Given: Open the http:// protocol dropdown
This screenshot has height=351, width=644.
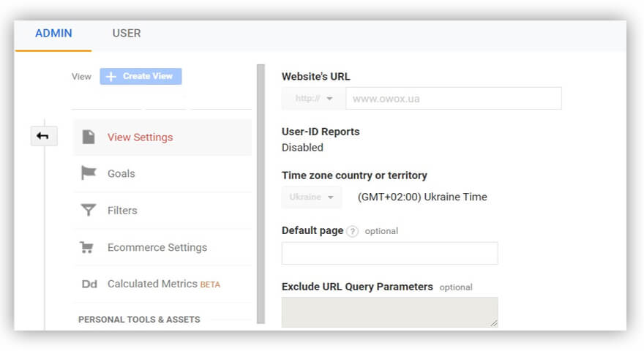Looking at the screenshot, I should point(314,99).
